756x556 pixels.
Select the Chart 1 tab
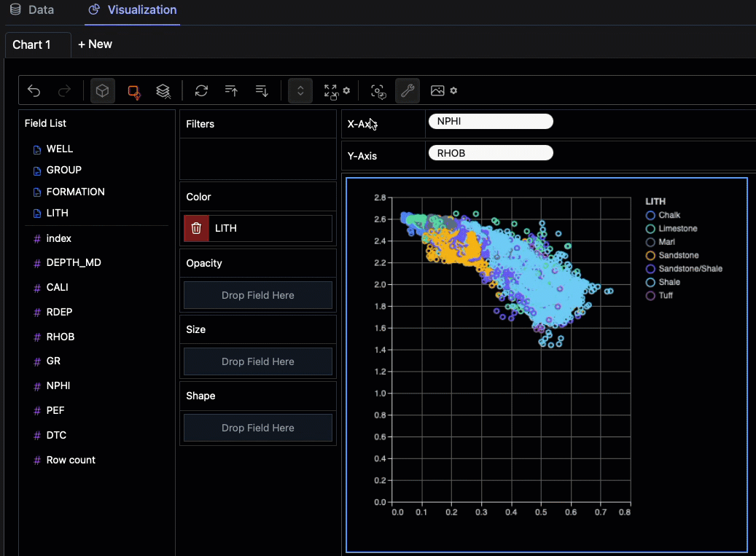(x=32, y=44)
